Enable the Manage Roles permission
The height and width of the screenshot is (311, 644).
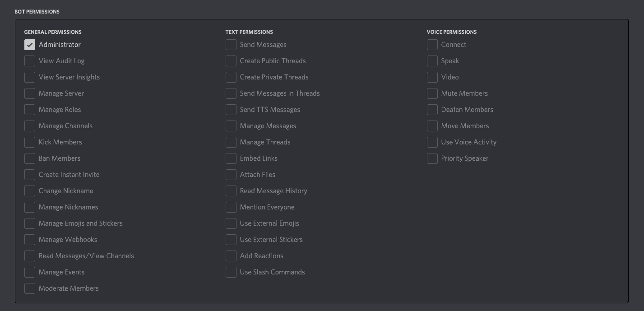click(30, 109)
